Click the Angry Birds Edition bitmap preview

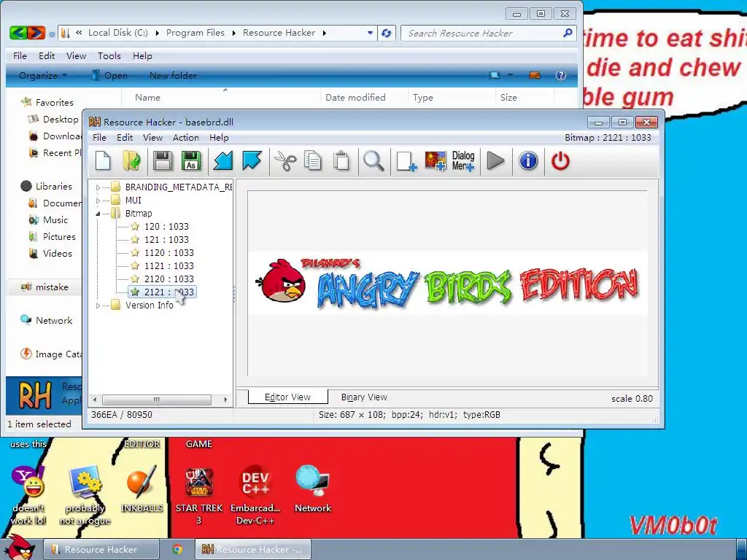(447, 284)
